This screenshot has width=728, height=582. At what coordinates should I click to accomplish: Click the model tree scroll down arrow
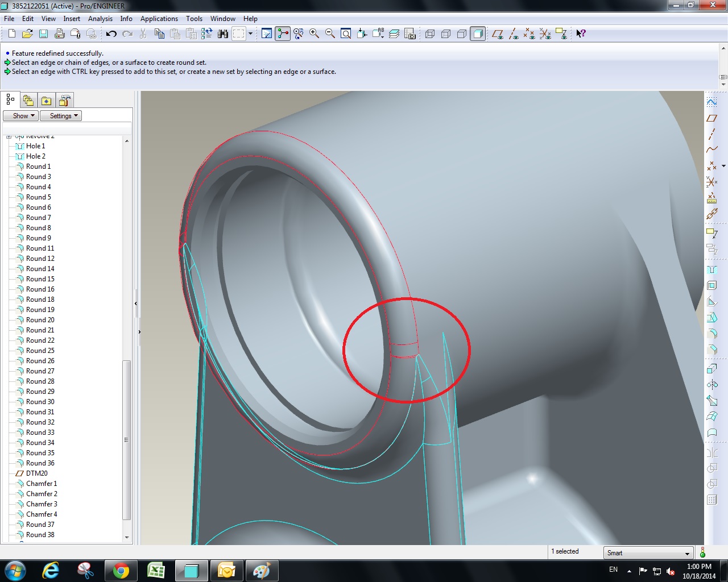pos(127,537)
